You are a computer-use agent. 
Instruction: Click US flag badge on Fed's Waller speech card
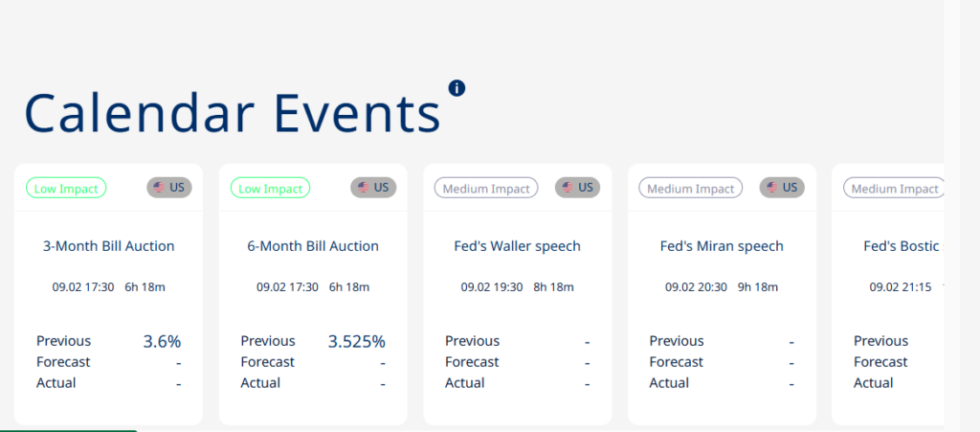coord(577,188)
